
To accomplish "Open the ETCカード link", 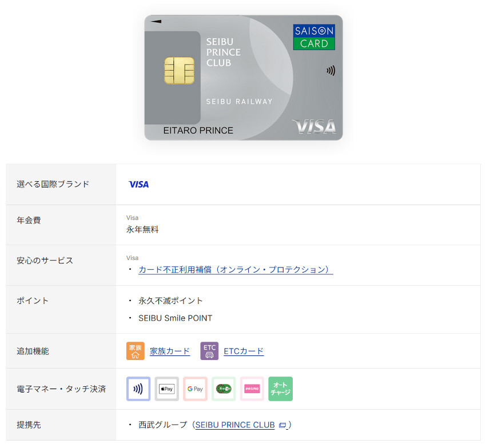I will coord(244,351).
